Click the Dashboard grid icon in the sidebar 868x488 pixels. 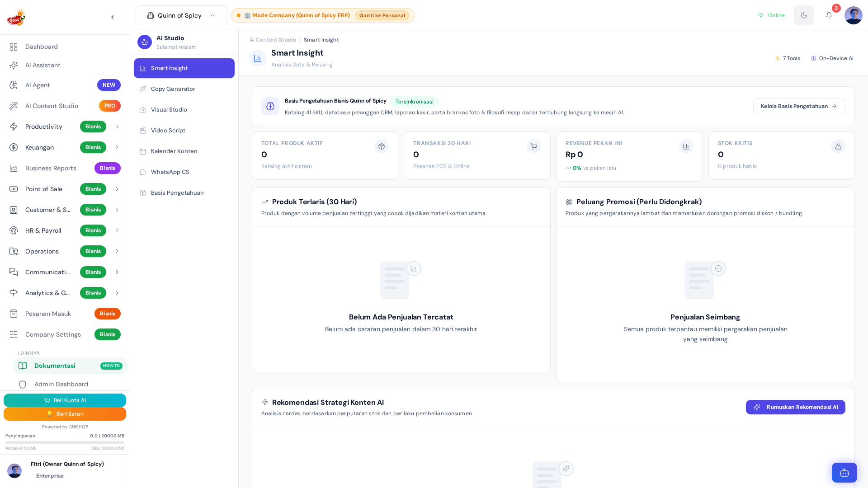point(14,47)
